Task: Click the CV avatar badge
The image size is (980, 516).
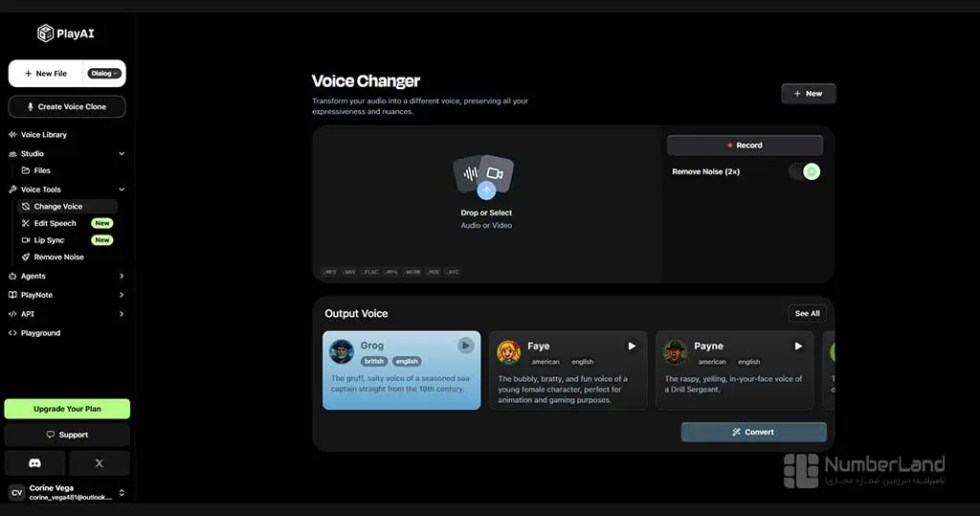Action: point(17,493)
